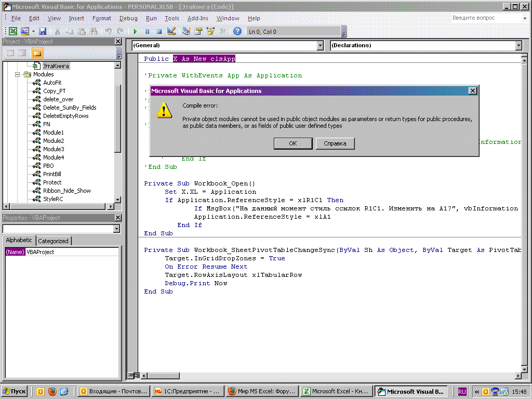Click the Справка help button

click(335, 143)
